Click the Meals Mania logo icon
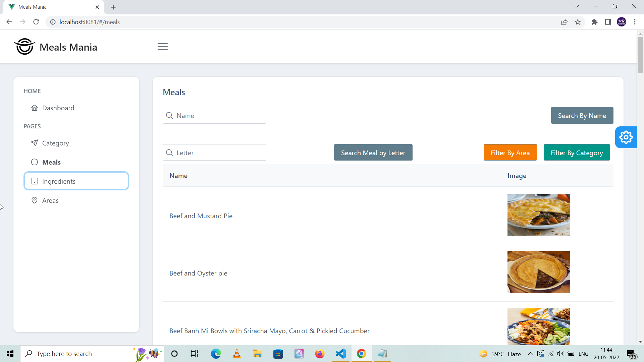The image size is (644, 362). pos(24,46)
